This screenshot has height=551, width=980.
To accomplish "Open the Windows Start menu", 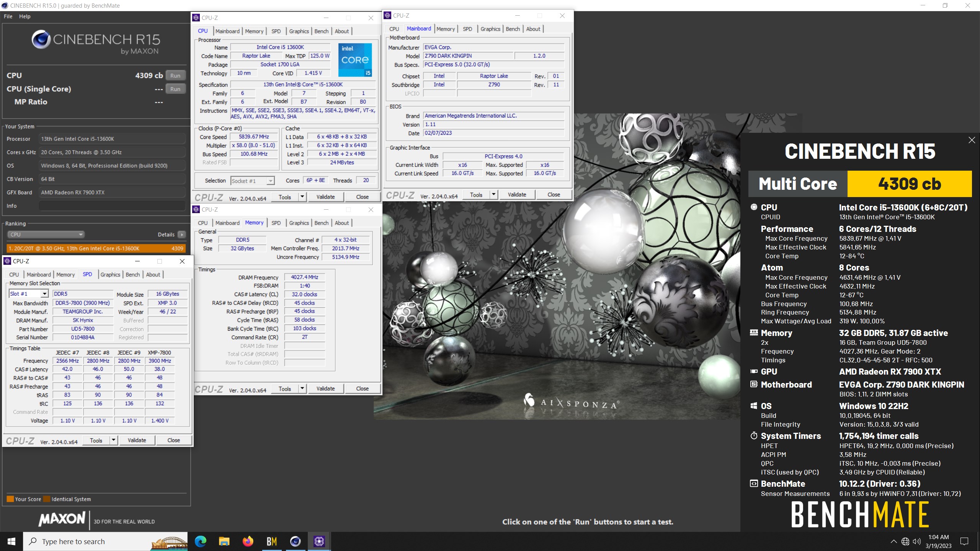I will [11, 541].
